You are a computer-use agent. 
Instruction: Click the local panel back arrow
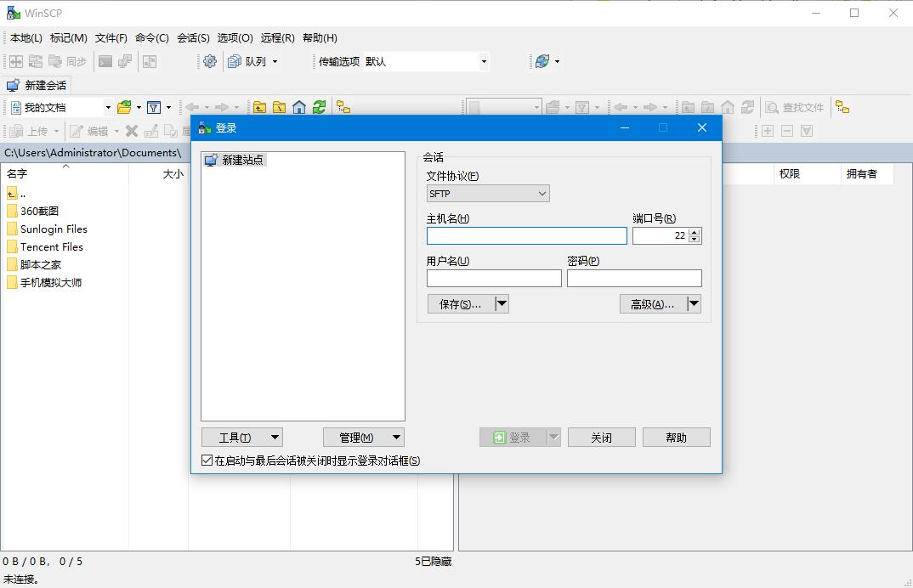coord(192,107)
